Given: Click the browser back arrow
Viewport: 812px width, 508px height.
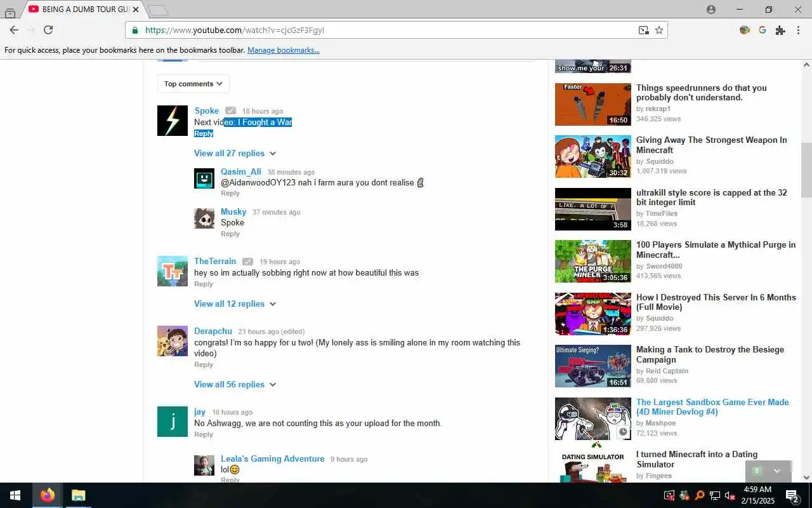Looking at the screenshot, I should (x=14, y=30).
